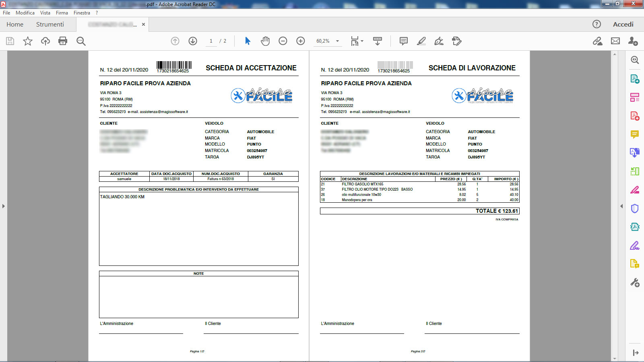644x362 pixels.
Task: Click the SCHEDA DI LAVORAZIONE heading
Action: [472, 68]
